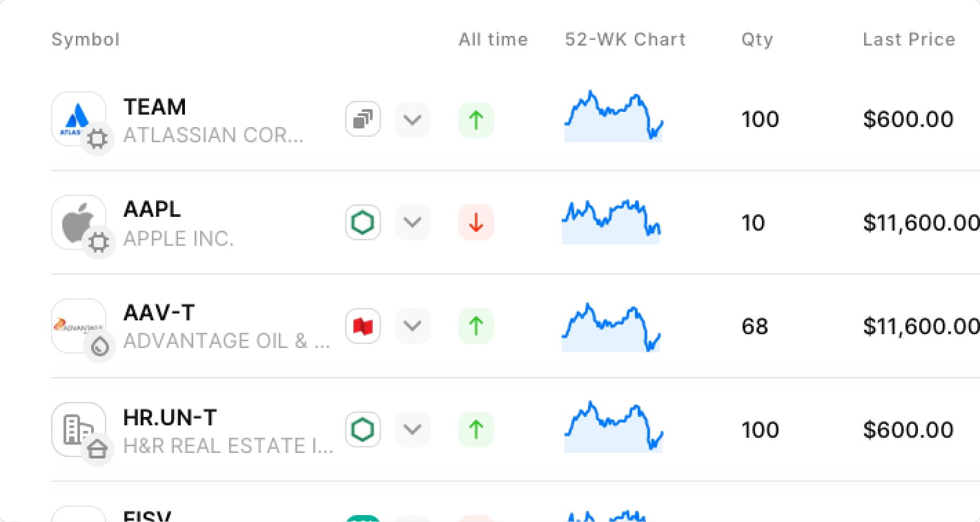This screenshot has height=522, width=980.
Task: Click the red flag marker on AAV-T
Action: pos(362,326)
